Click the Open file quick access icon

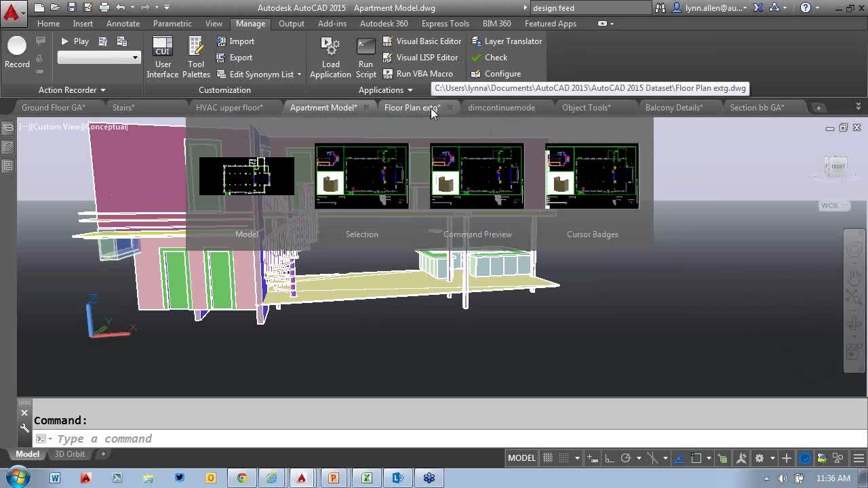tap(56, 7)
